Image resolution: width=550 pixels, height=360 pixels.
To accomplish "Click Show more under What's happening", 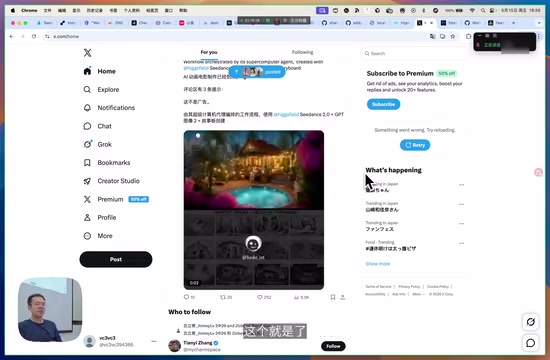I will (x=377, y=264).
